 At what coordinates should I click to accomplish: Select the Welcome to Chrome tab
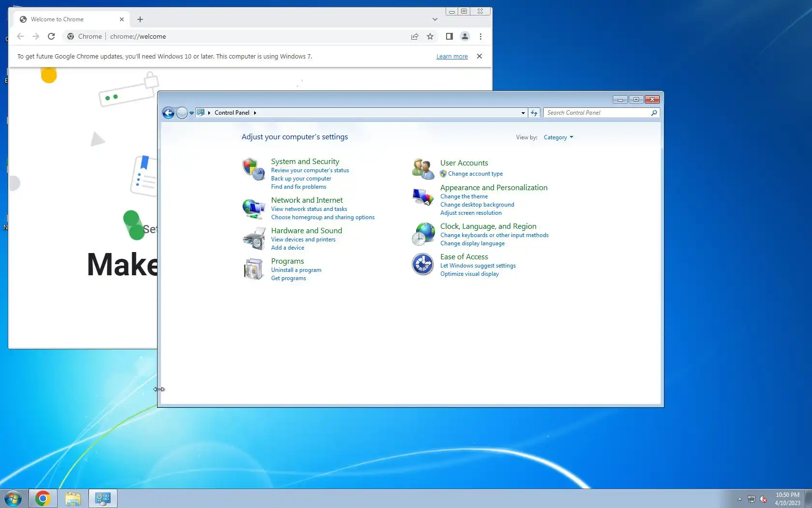pos(72,19)
